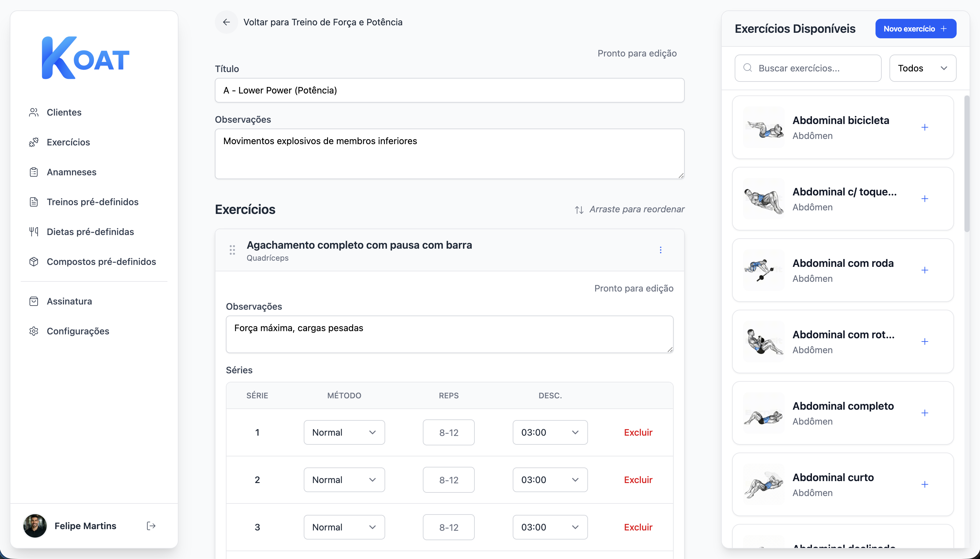
Task: Go to Clientes in the sidebar
Action: 64,113
